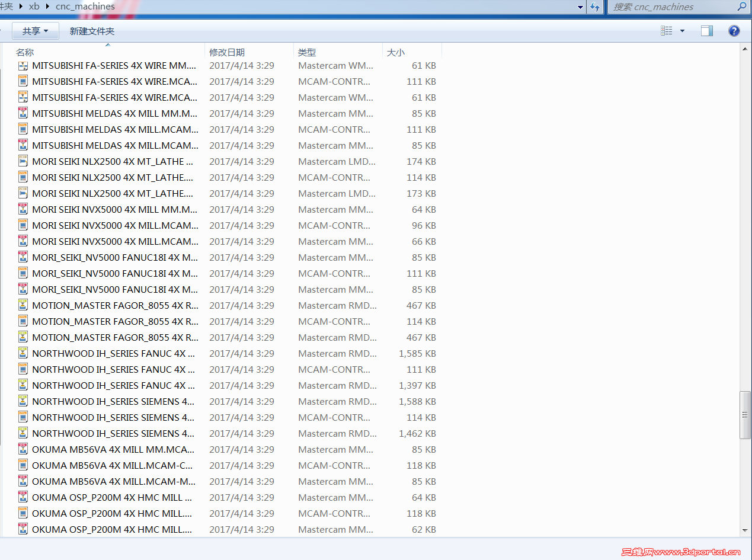This screenshot has height=560, width=752.
Task: Select the 118 KB file named OKUMA OSP_P200M 4X HMC MILL
Action: (x=112, y=513)
